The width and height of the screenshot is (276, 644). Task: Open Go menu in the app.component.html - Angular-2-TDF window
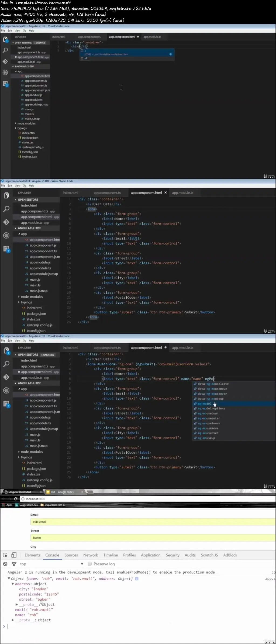click(x=25, y=185)
